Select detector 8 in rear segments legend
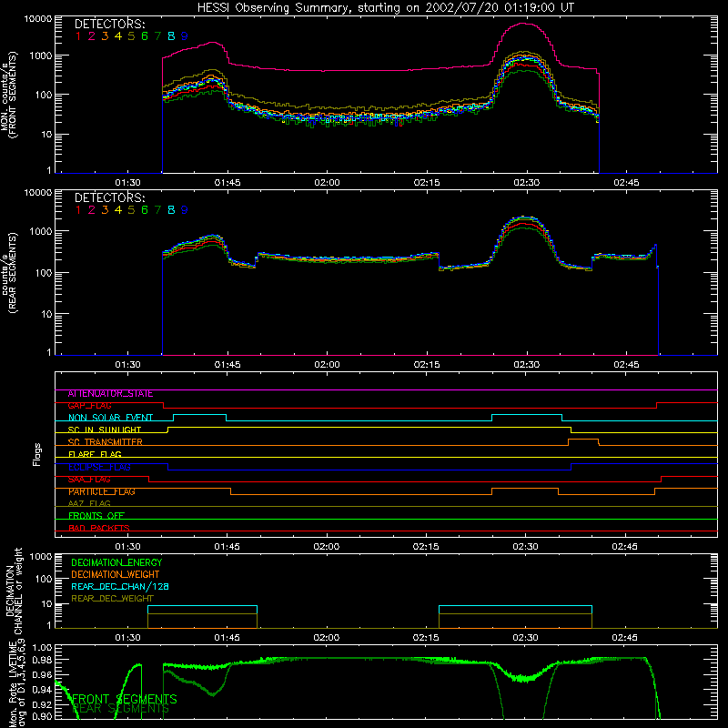 click(171, 210)
